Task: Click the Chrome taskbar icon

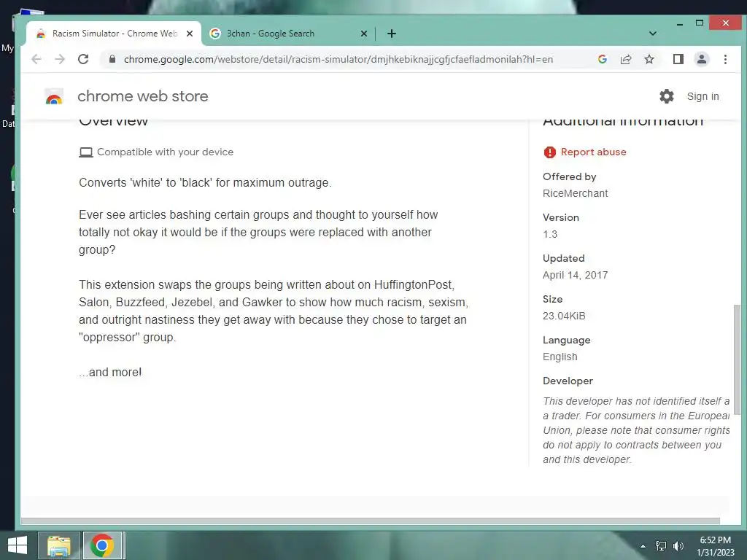Action: (x=102, y=545)
